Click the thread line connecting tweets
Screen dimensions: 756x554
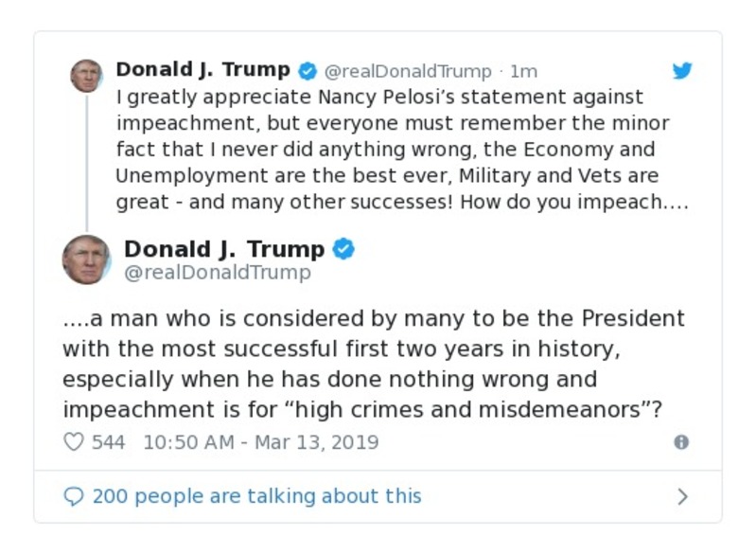pyautogui.click(x=87, y=163)
